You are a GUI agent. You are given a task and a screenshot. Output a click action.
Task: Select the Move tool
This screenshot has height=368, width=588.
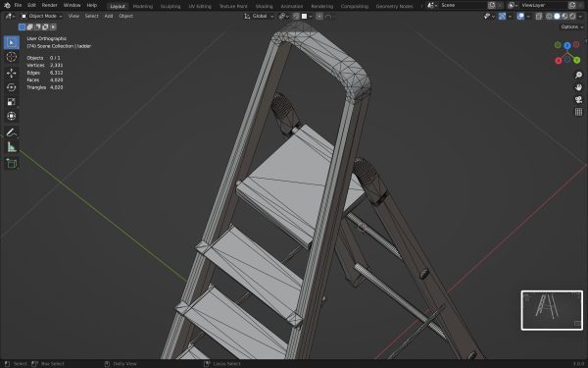coord(11,73)
